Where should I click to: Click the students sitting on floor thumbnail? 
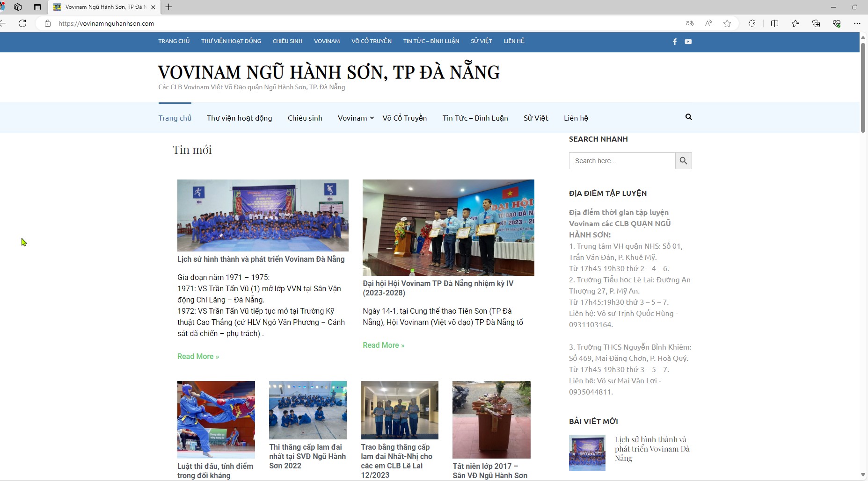(308, 410)
